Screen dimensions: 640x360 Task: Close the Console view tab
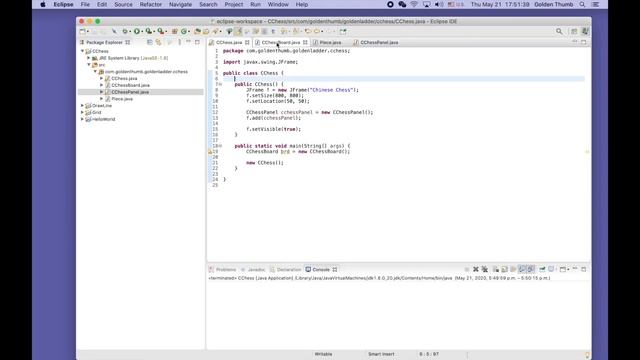click(x=335, y=269)
